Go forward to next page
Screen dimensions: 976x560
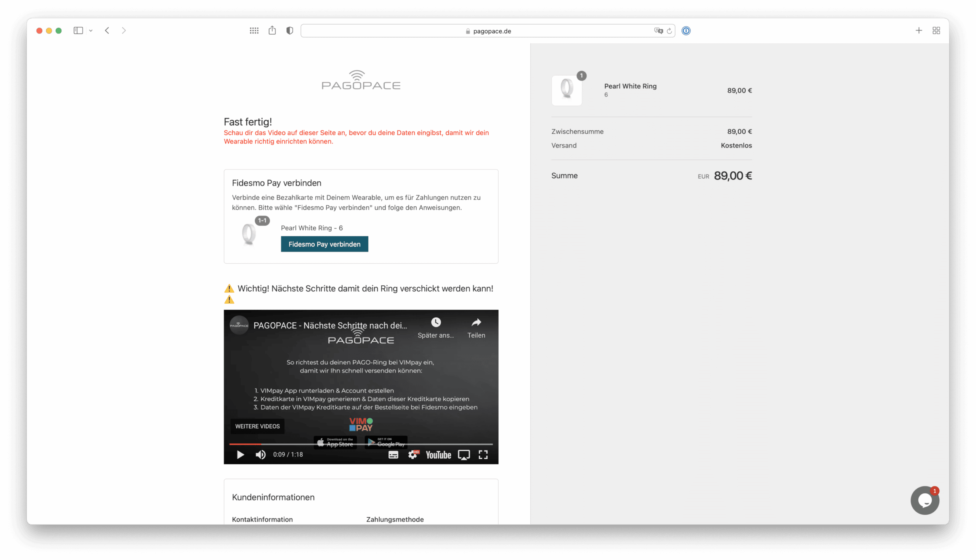(x=124, y=30)
